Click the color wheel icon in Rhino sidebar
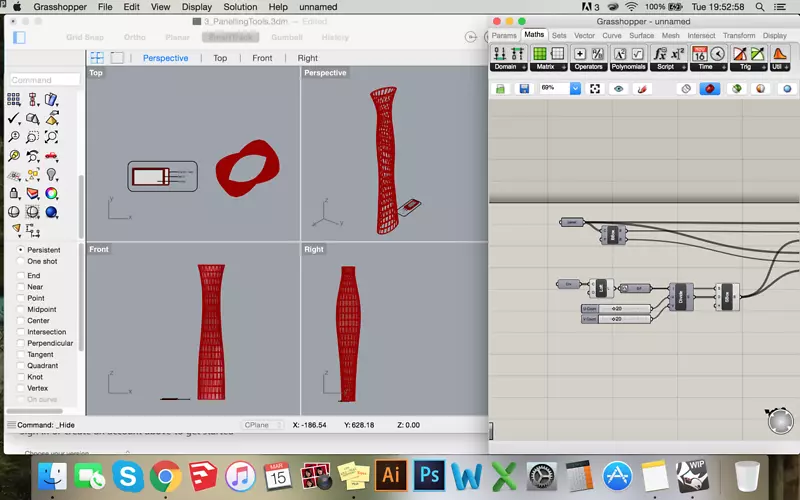The image size is (800, 500). coord(51,193)
